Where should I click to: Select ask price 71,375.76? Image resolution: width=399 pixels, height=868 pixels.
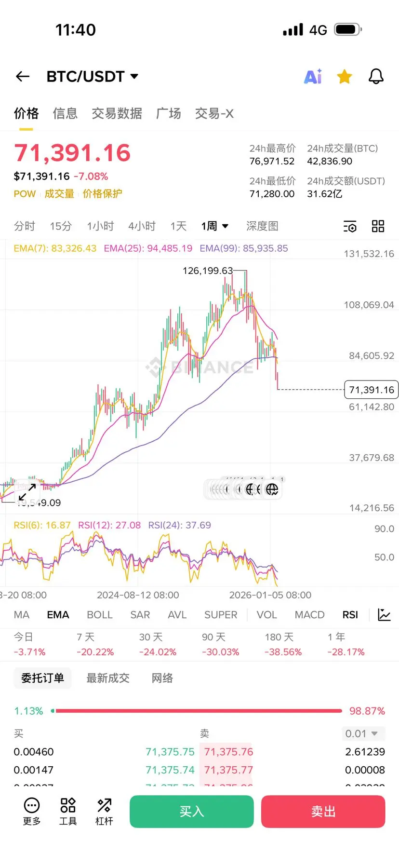(228, 752)
